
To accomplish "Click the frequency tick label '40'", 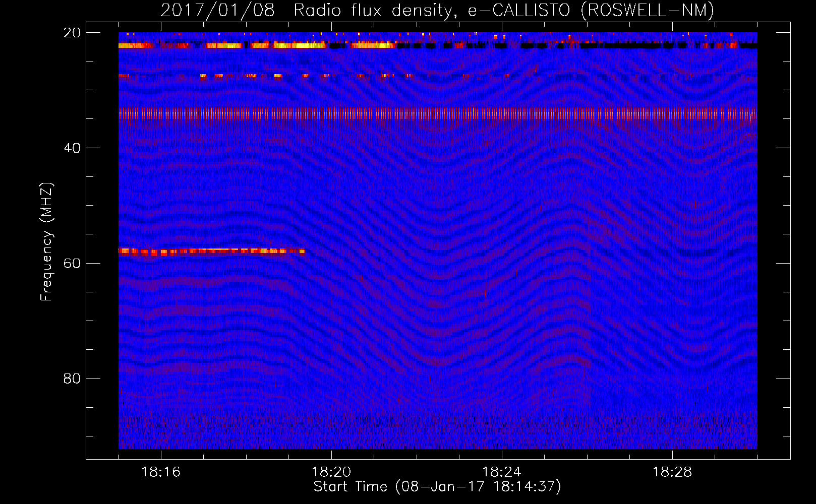I will pos(72,148).
